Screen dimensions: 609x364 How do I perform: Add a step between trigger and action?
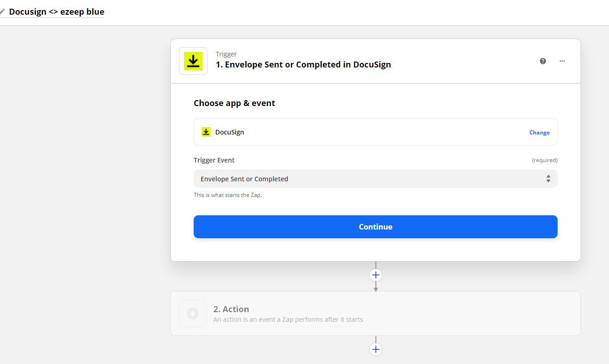pos(376,275)
